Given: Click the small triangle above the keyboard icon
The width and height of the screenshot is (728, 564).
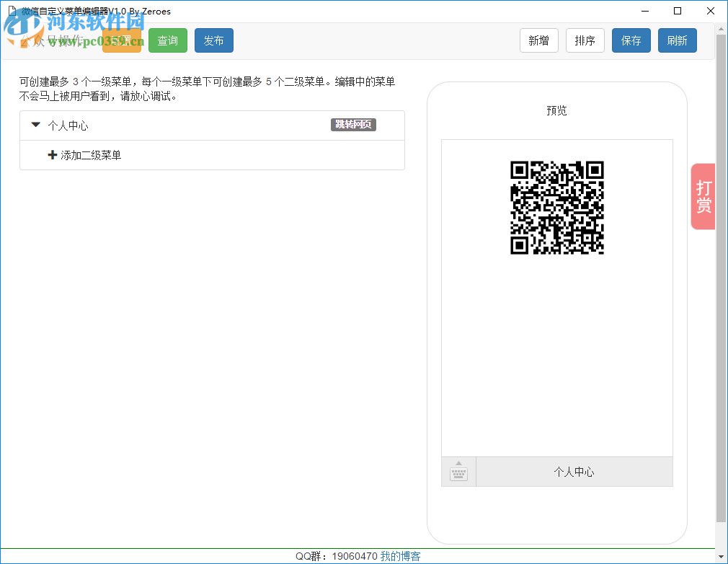Looking at the screenshot, I should click(458, 463).
